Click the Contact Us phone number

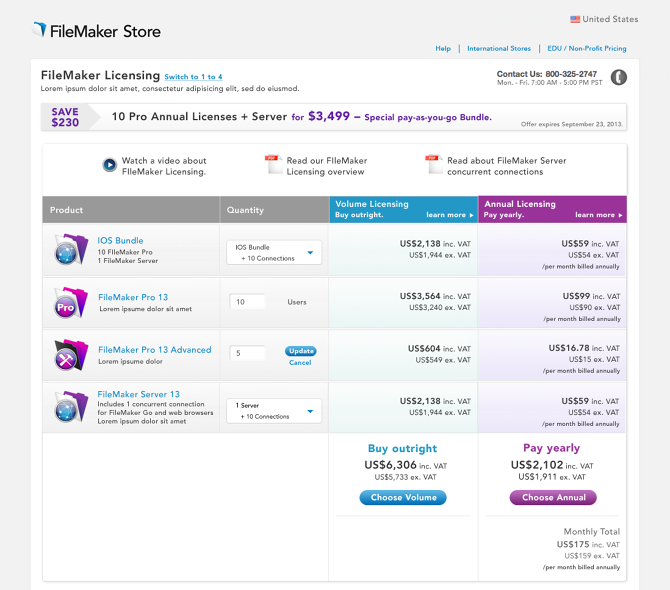571,74
